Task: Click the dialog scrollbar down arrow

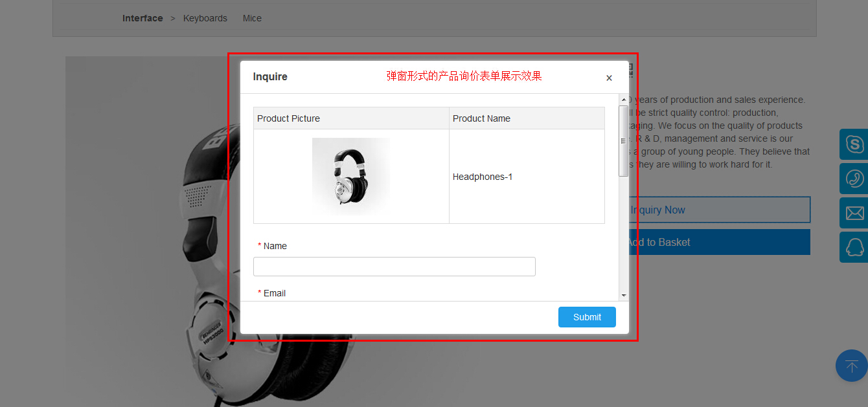Action: [x=624, y=295]
